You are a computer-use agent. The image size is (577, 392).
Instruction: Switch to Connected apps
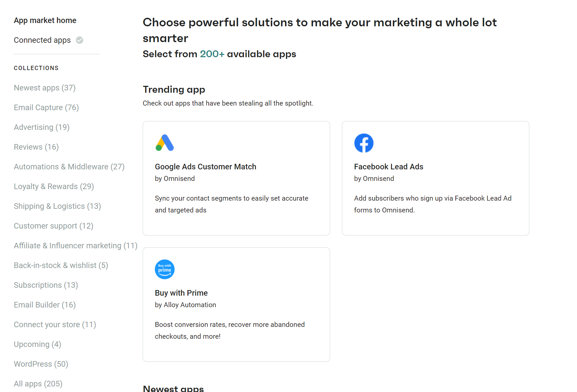point(42,40)
